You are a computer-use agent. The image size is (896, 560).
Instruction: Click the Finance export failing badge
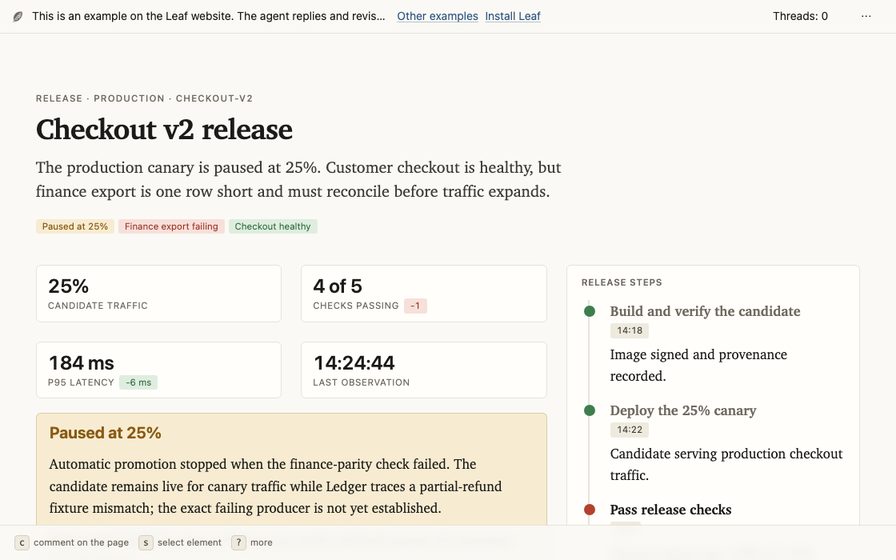171,226
